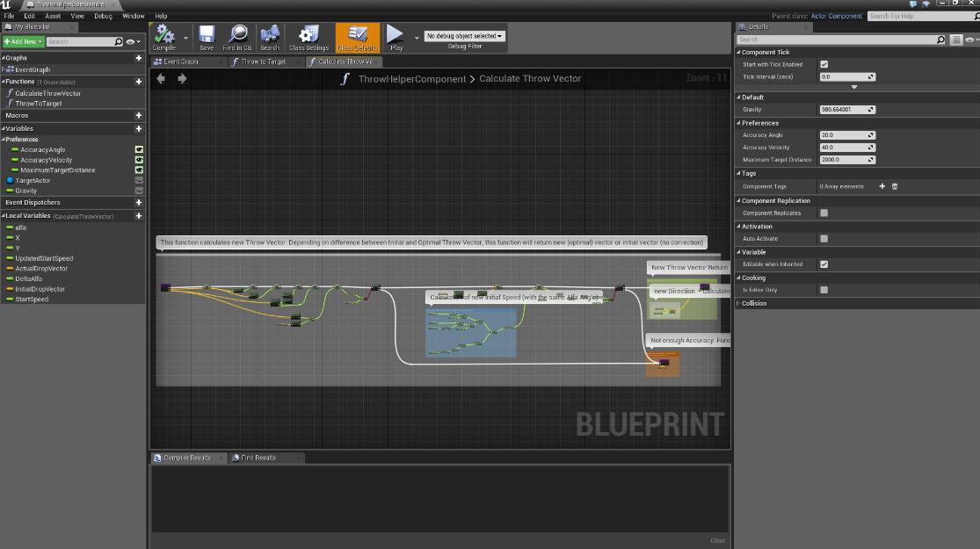Disable Start with Tick Enabled checkbox
Image resolution: width=980 pixels, height=549 pixels.
click(x=824, y=64)
